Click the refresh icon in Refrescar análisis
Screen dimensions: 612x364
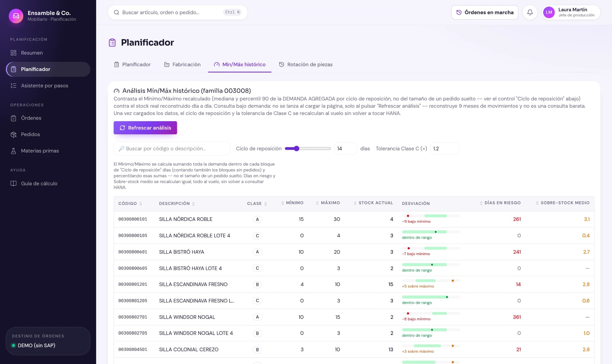tap(122, 128)
